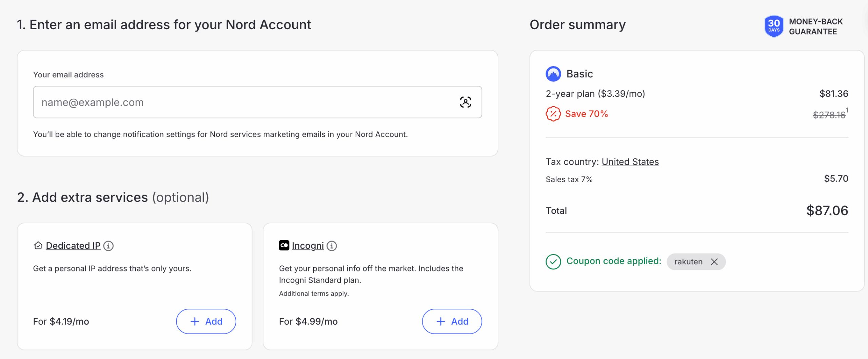This screenshot has height=359, width=868.
Task: Open the Dedicated IP link
Action: (x=73, y=246)
